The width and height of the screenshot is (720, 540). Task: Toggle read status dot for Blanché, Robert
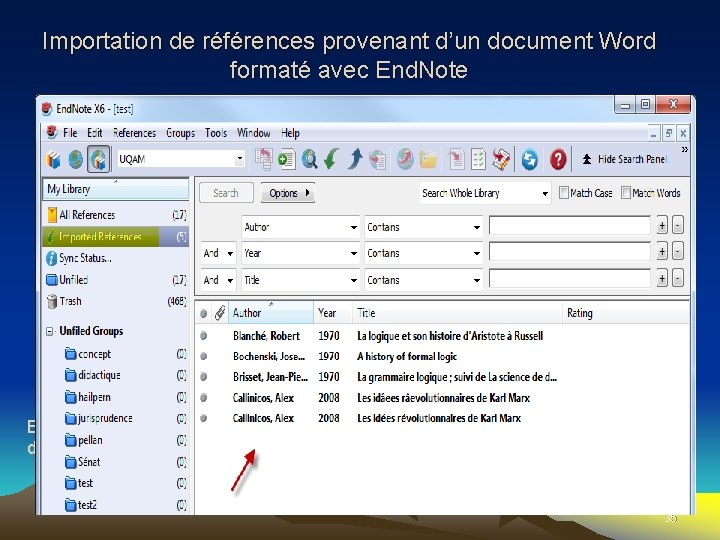[203, 336]
